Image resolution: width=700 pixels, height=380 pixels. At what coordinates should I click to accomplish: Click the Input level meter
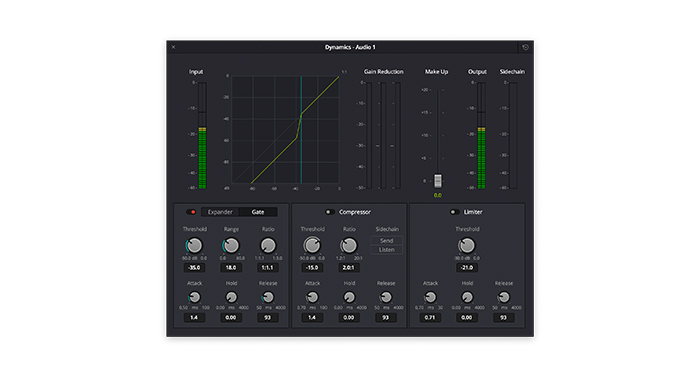(x=202, y=135)
